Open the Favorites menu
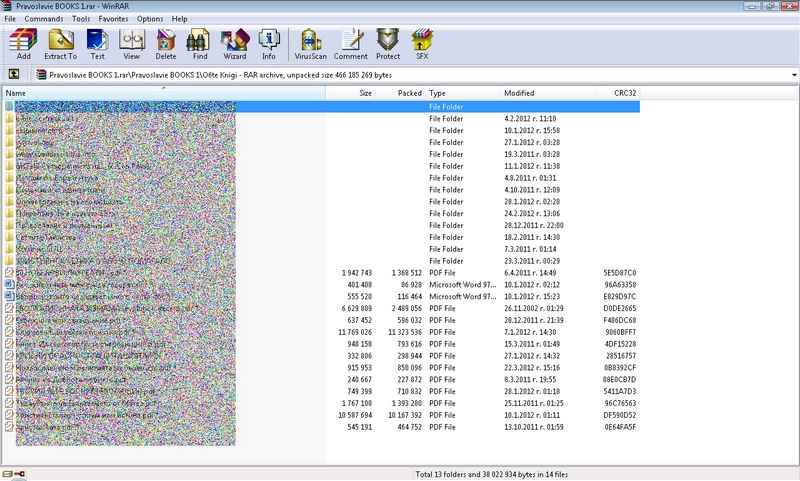The height and width of the screenshot is (481, 800). [x=113, y=19]
